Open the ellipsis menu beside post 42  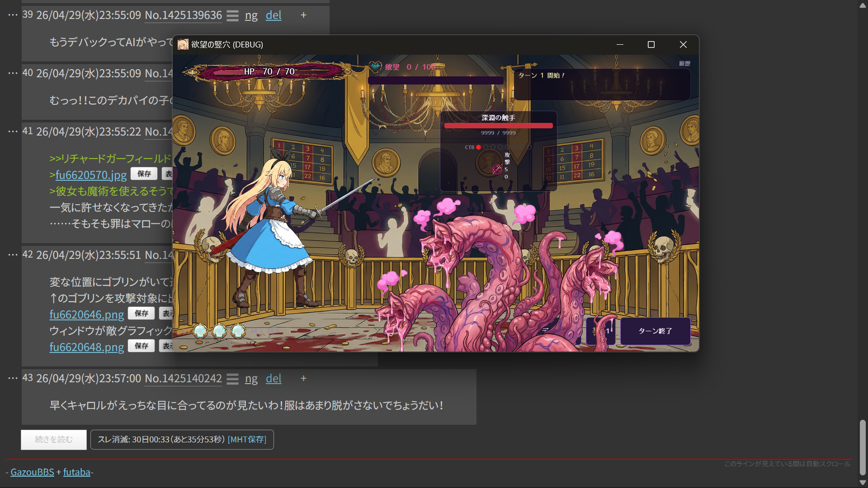(x=13, y=255)
